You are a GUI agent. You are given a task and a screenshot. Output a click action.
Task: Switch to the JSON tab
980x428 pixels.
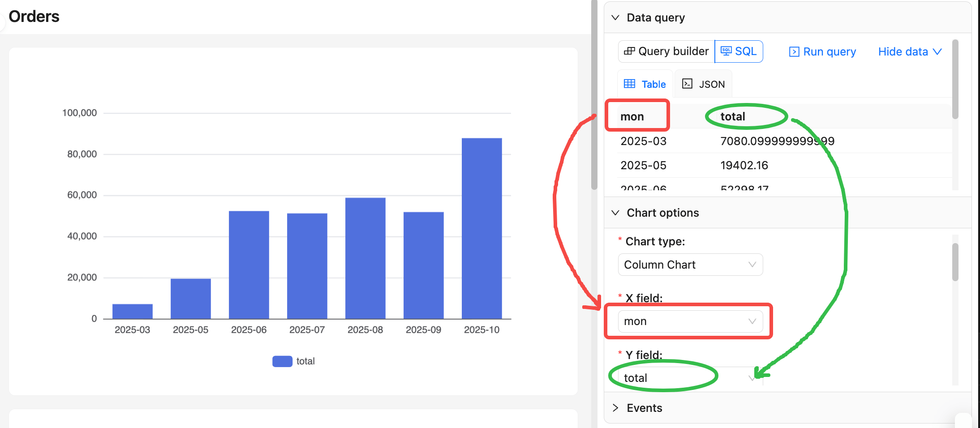[x=704, y=84]
